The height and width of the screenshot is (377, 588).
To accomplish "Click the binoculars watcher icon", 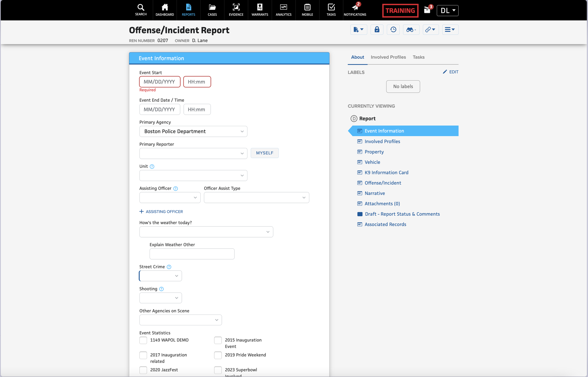I will click(x=411, y=30).
